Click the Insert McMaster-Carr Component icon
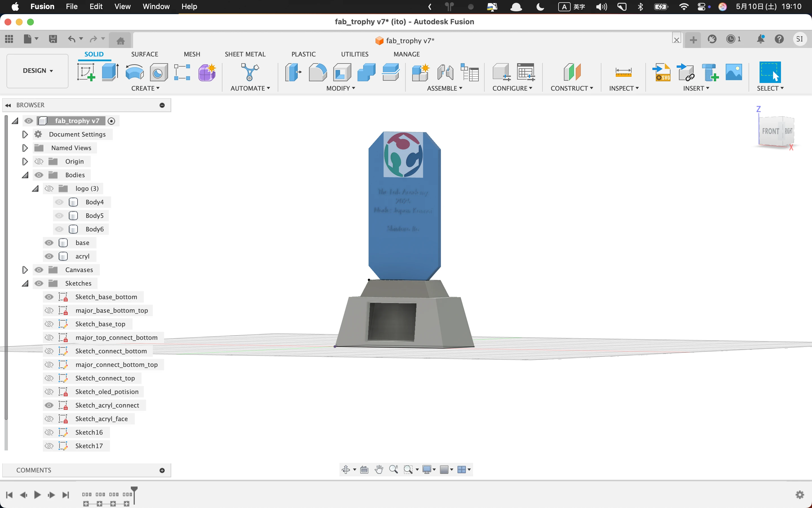 coord(710,72)
